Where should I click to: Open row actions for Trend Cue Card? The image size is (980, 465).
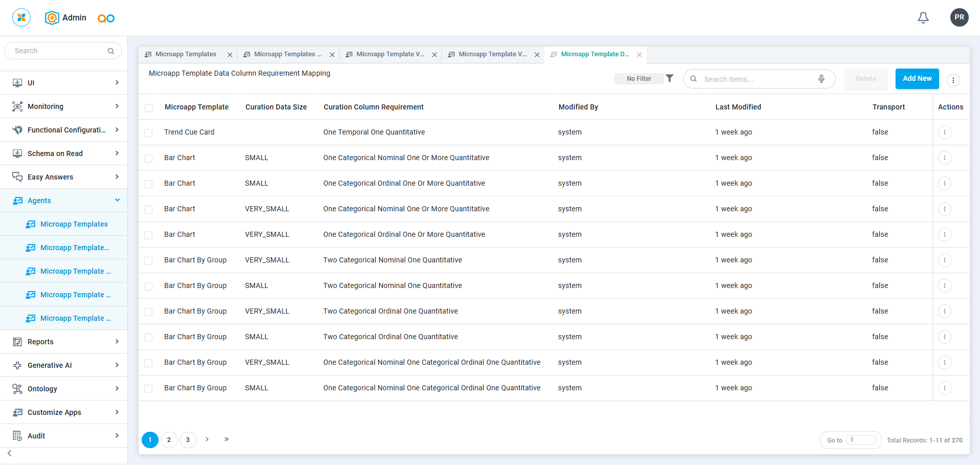pos(944,132)
